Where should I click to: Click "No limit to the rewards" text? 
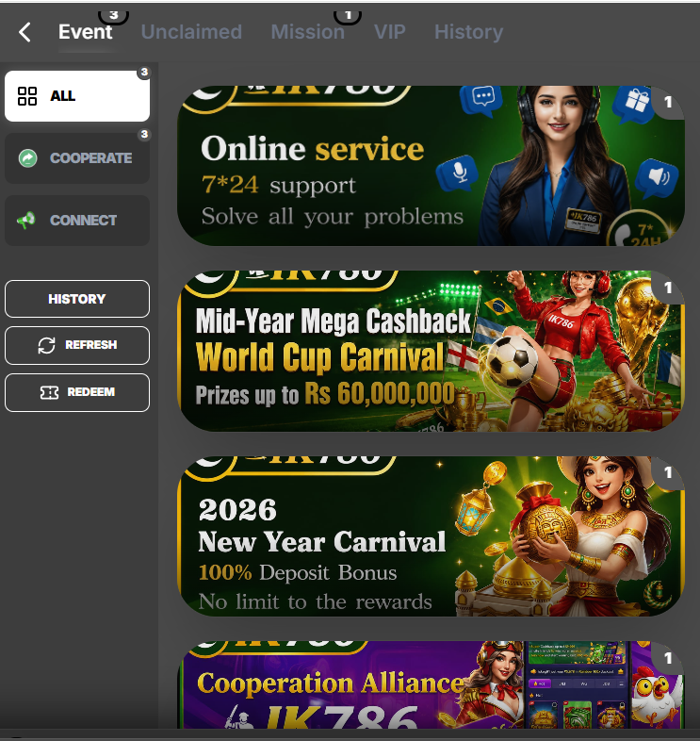(315, 601)
